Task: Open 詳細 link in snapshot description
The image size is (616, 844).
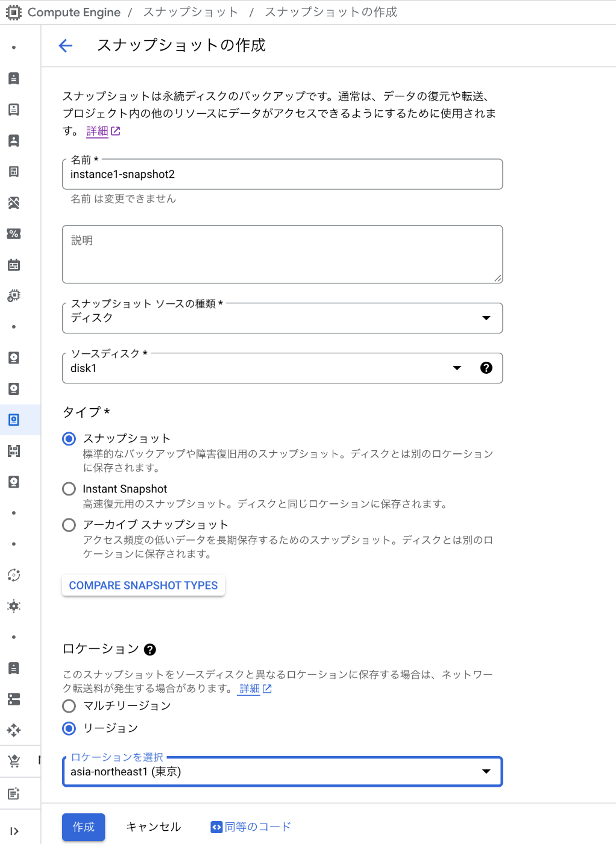Action: pos(103,131)
